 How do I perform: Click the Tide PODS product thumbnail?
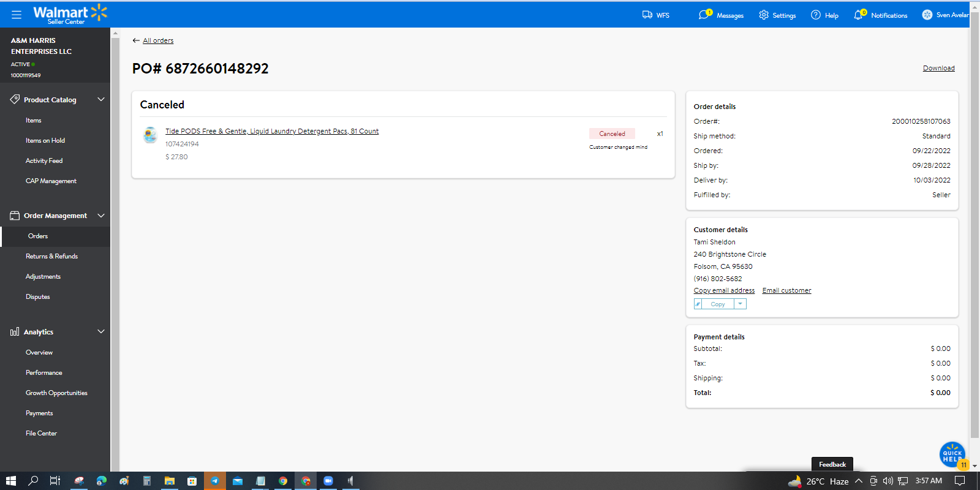point(150,135)
